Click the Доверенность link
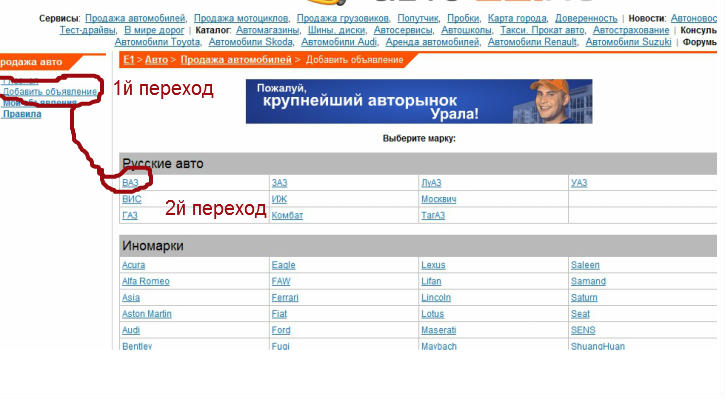This screenshot has width=725, height=399. (586, 18)
